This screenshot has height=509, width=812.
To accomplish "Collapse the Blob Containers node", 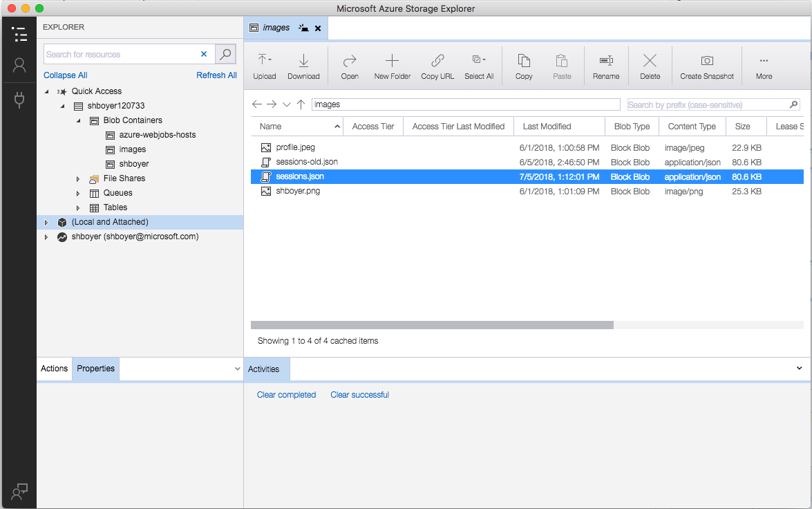I will click(x=79, y=120).
